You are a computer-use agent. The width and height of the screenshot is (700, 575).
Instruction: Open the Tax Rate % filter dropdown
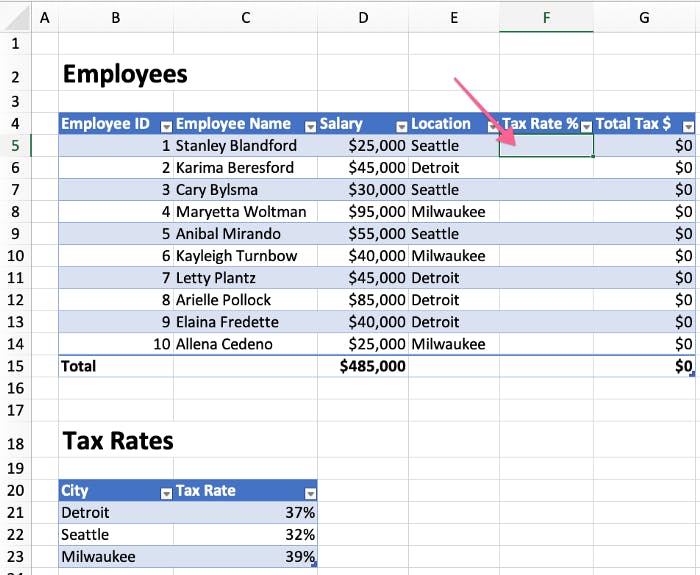coord(587,127)
